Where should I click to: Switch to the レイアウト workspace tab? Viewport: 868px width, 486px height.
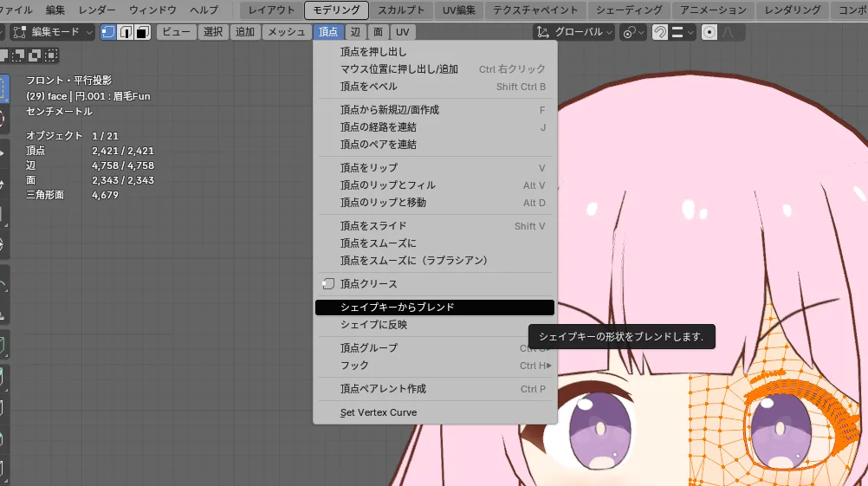click(x=271, y=10)
